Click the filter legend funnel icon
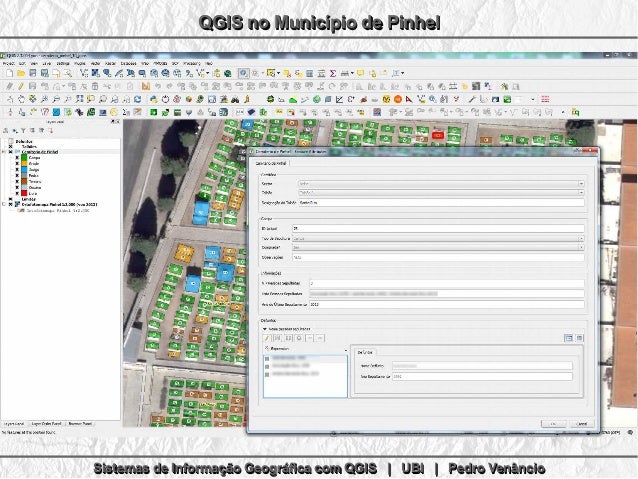Image resolution: width=638 pixels, height=479 pixels. point(23,131)
